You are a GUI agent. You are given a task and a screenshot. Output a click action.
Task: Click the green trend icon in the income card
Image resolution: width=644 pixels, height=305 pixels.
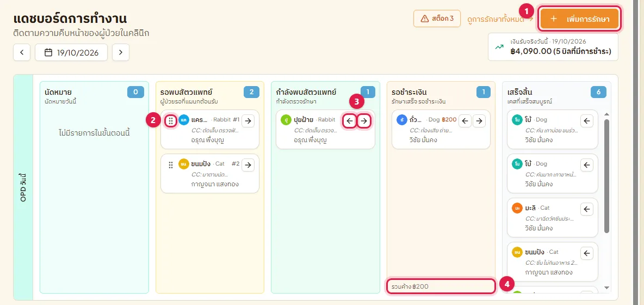(499, 47)
